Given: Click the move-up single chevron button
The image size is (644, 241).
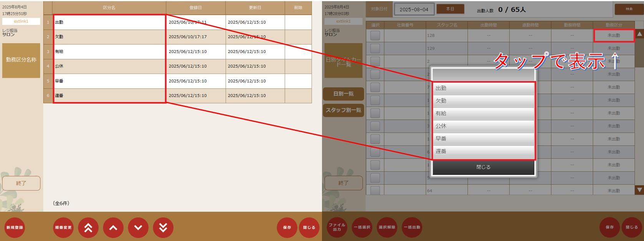Looking at the screenshot, I should (x=113, y=228).
